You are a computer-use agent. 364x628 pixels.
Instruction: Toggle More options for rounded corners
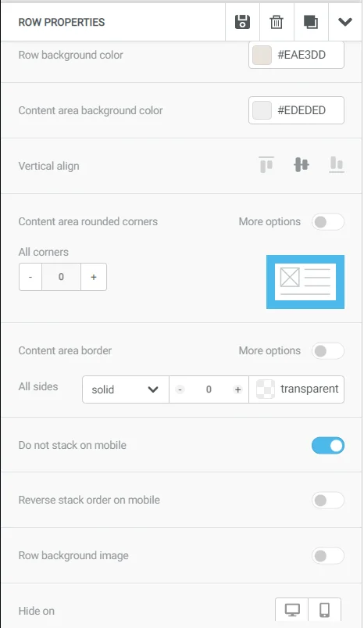tap(328, 222)
